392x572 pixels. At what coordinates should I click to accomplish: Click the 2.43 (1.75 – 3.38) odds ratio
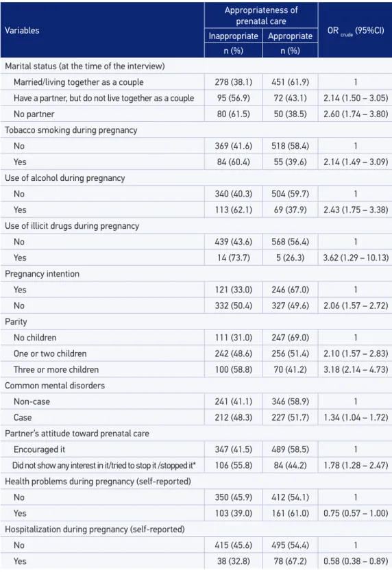pyautogui.click(x=356, y=210)
